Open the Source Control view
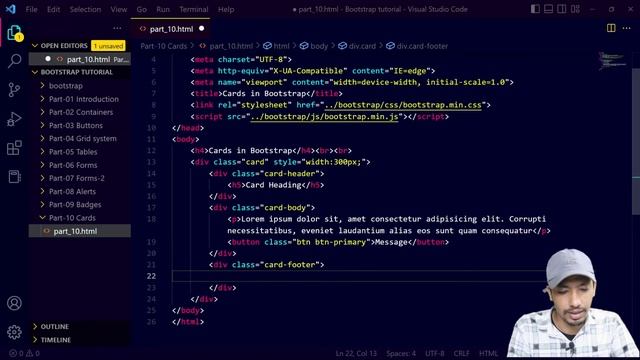 [x=14, y=90]
